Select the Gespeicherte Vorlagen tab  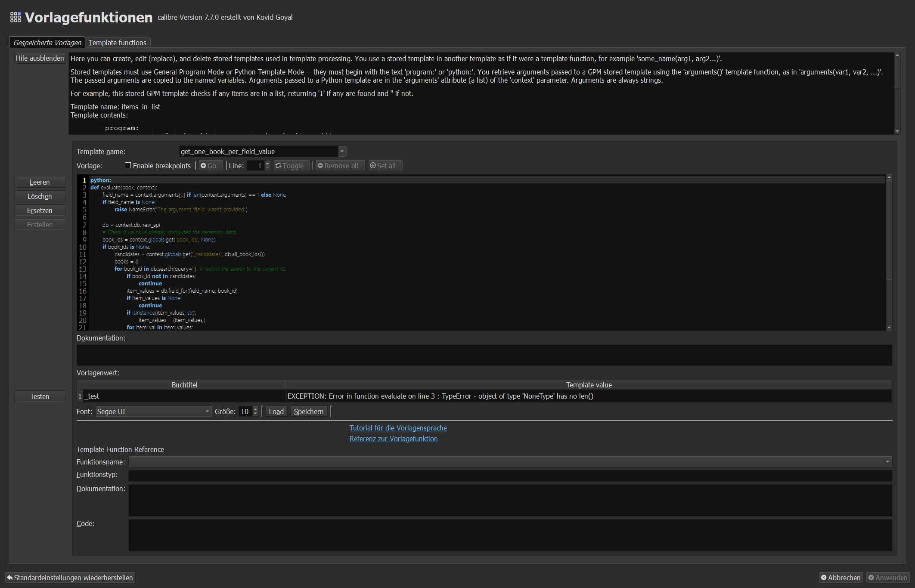point(47,43)
